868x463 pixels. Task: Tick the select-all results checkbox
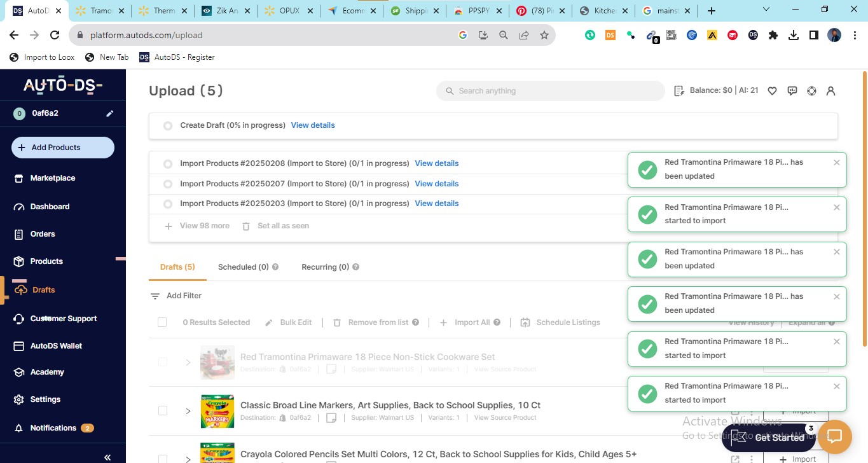coord(162,322)
